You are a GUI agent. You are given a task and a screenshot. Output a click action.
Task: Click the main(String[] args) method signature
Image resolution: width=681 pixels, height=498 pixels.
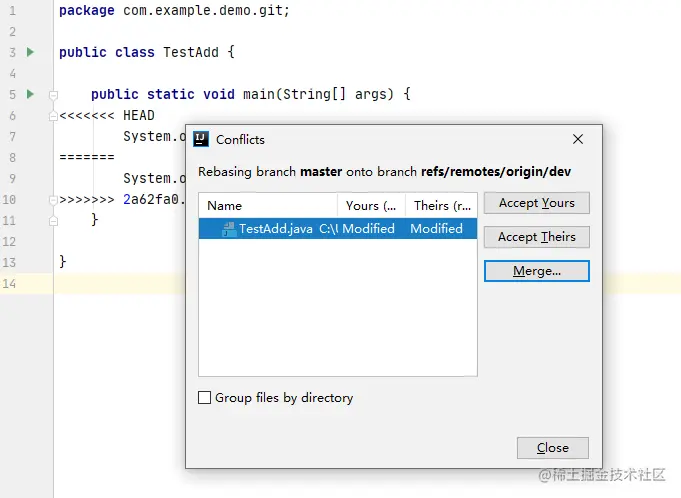tap(318, 94)
